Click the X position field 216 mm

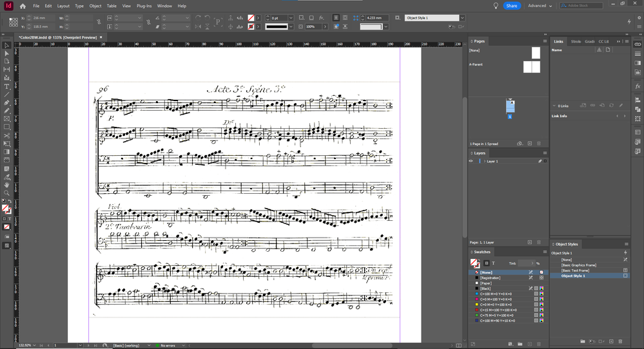(x=43, y=18)
